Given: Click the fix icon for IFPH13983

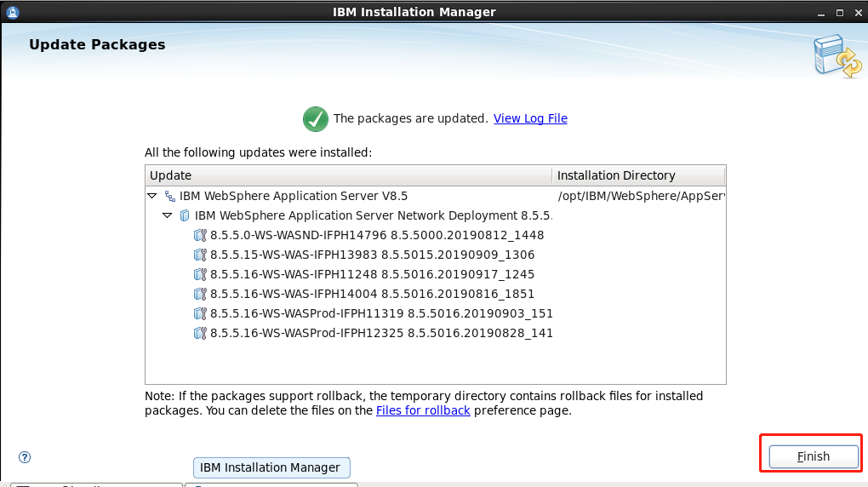Looking at the screenshot, I should tap(200, 255).
